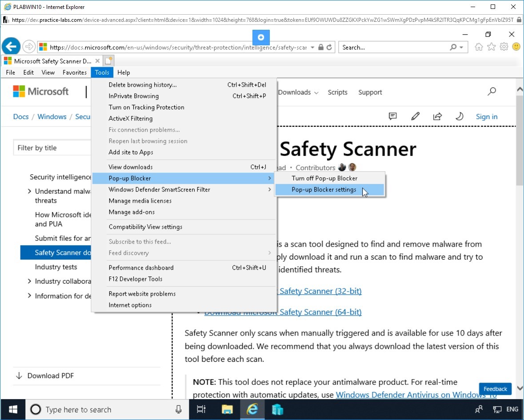Click the Cortana circle icon

click(36, 409)
